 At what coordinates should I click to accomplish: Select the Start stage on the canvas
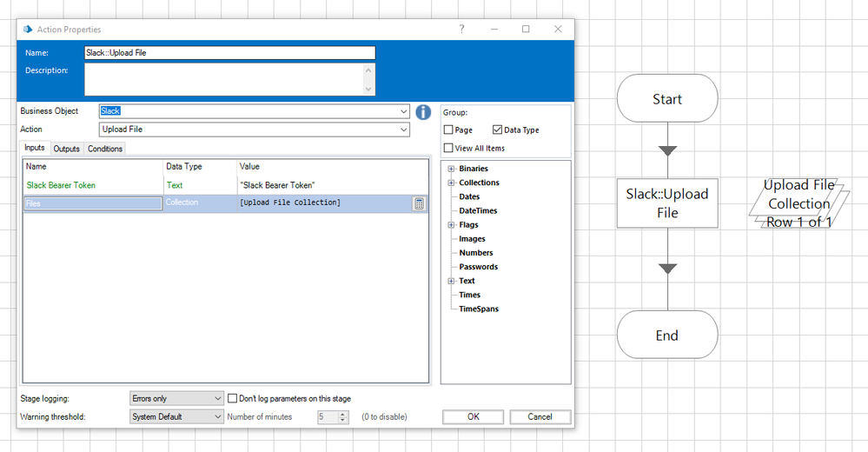click(667, 98)
